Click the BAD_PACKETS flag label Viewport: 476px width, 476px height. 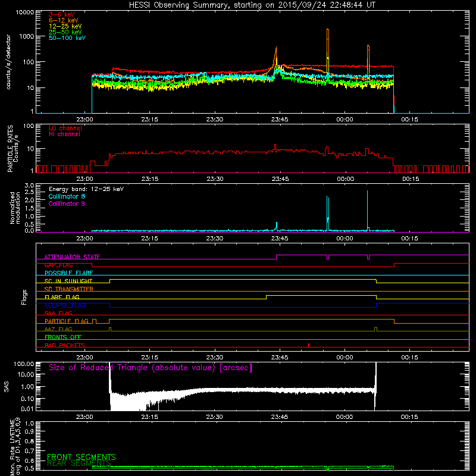tap(65, 345)
